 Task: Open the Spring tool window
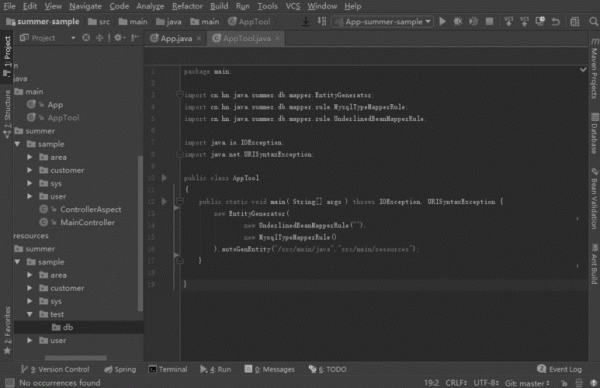coord(120,369)
